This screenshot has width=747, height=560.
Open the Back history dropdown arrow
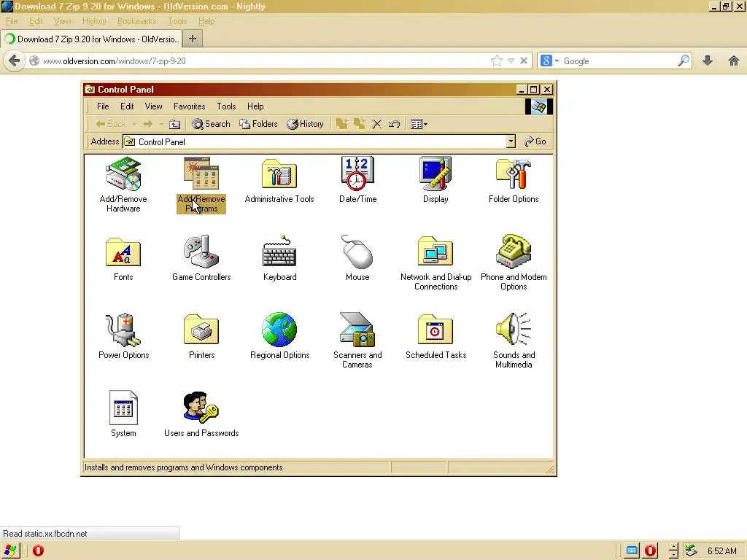[x=134, y=124]
